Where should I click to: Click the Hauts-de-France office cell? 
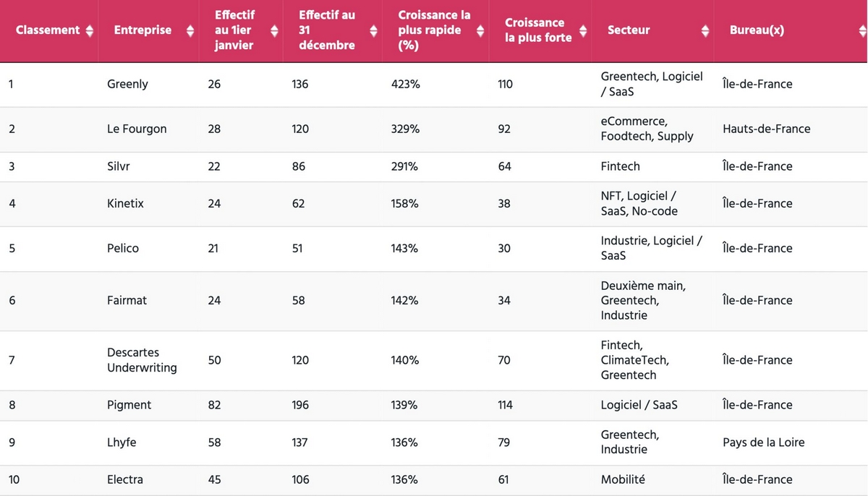pyautogui.click(x=766, y=129)
